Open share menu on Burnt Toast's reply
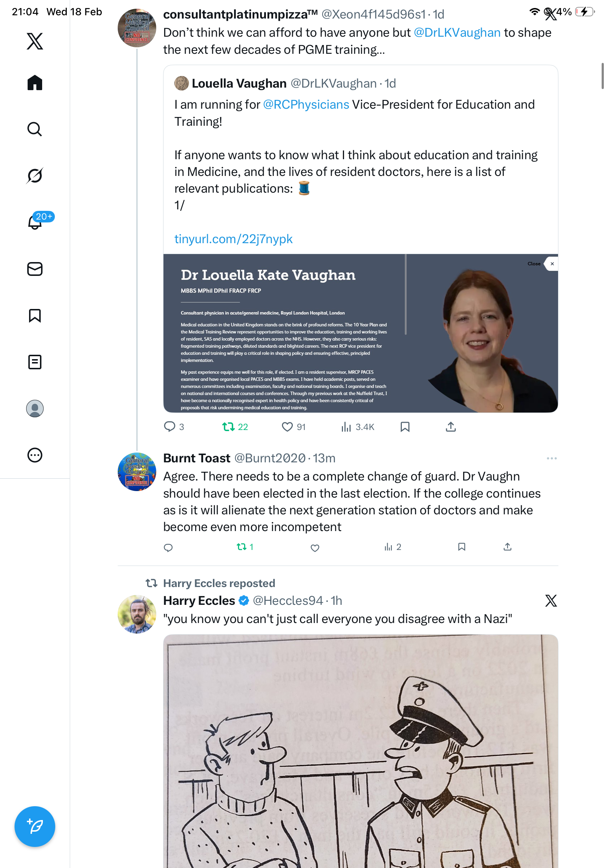 [508, 547]
